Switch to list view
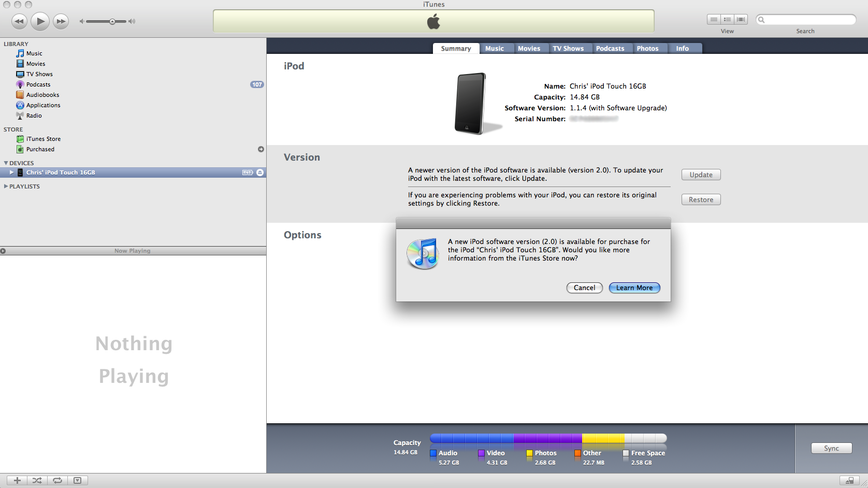868x488 pixels. point(714,20)
